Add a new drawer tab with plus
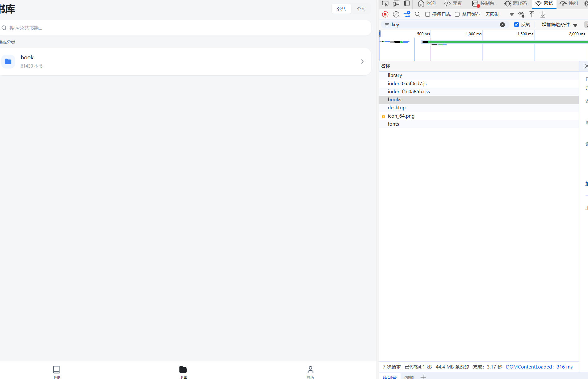 pos(423,377)
